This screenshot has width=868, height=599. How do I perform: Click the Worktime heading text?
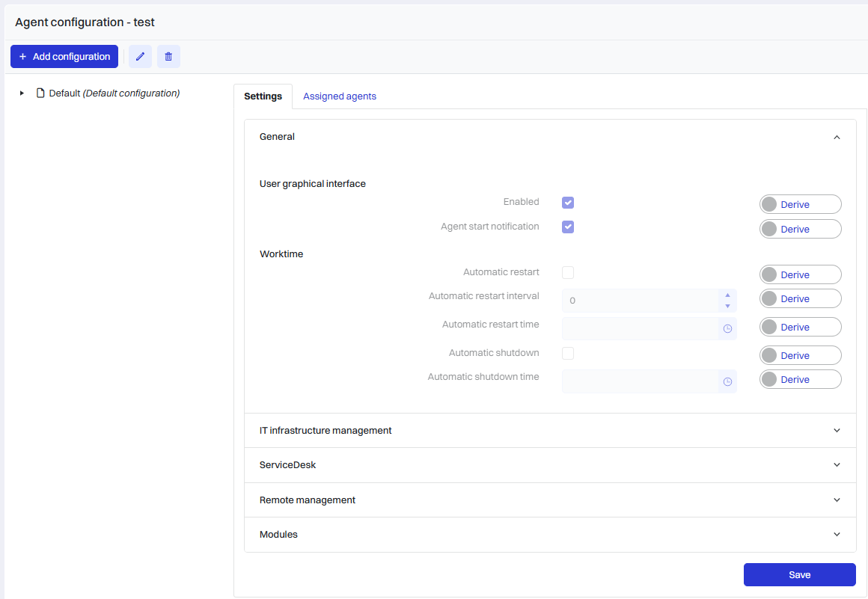point(281,254)
